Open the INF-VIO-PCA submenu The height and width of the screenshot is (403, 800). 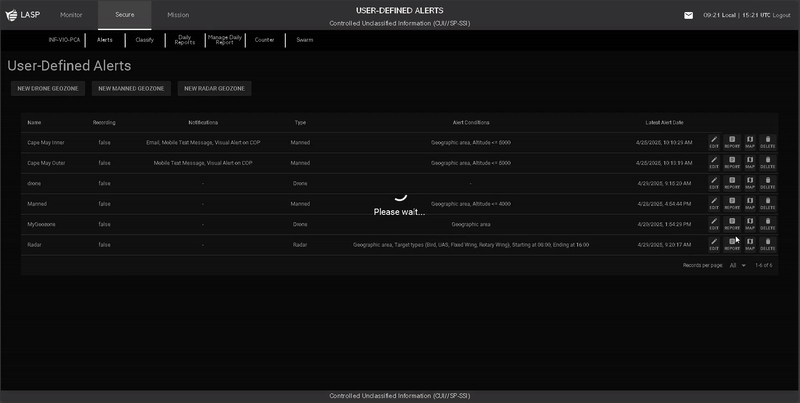64,40
